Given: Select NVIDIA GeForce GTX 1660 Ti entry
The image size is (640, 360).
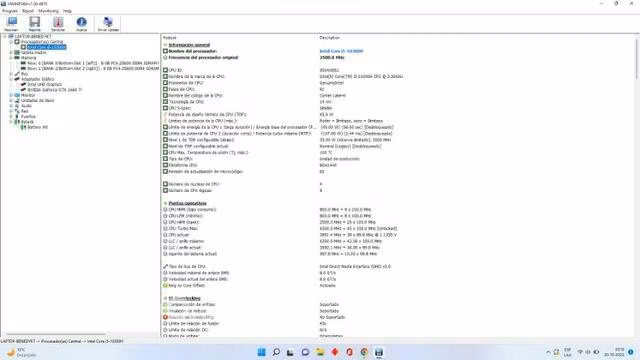Looking at the screenshot, I should [x=54, y=90].
